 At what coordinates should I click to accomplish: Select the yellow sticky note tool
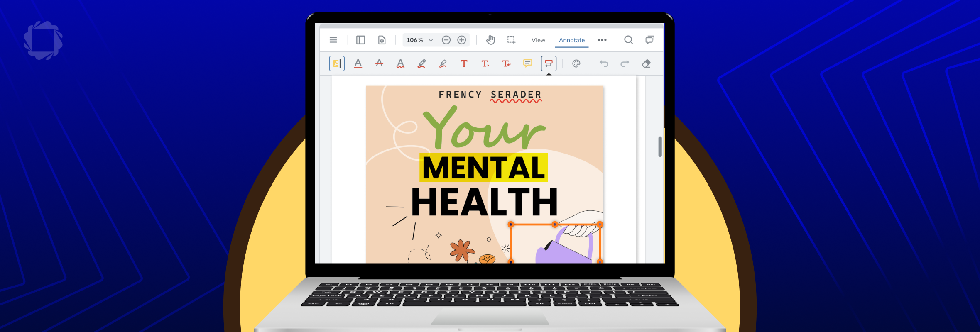527,63
